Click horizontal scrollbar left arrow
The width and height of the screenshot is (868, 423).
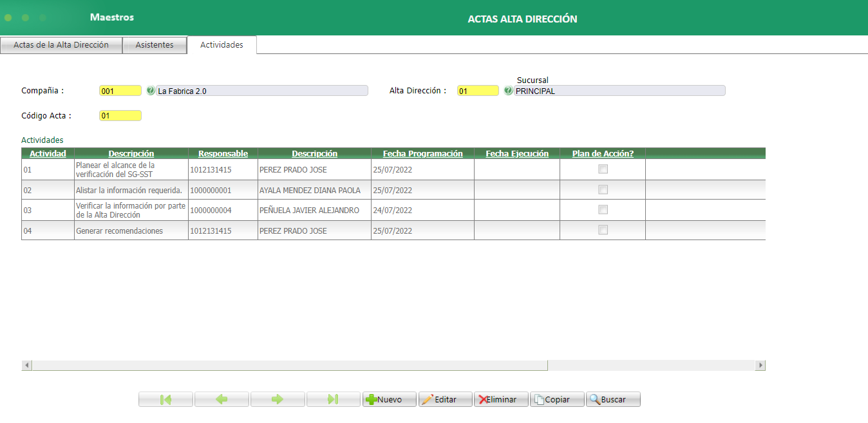point(26,365)
